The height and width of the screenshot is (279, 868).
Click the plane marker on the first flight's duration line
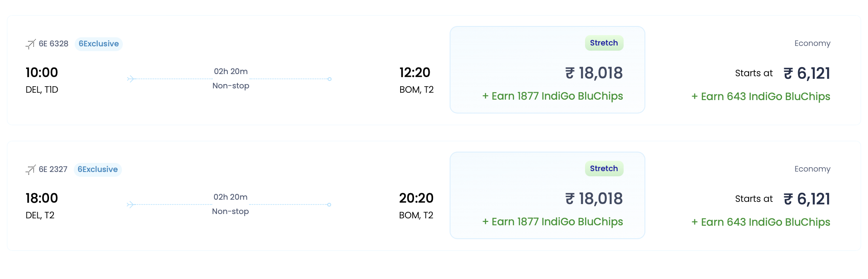(130, 78)
